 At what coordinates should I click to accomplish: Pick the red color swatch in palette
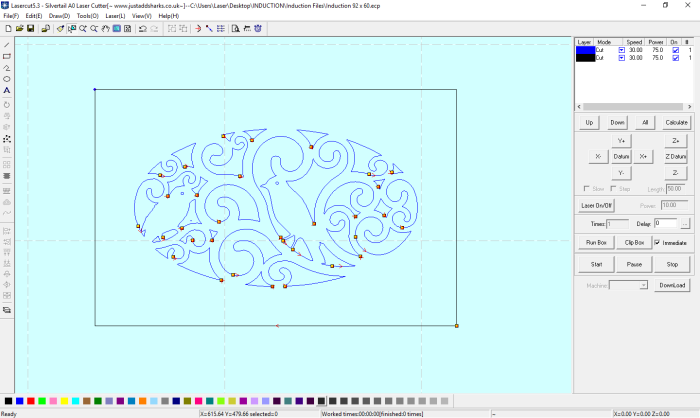pos(31,401)
